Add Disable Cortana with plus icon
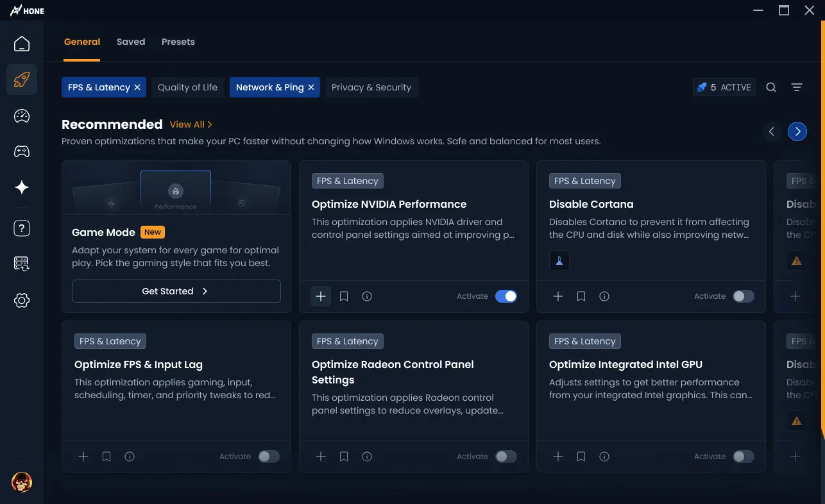 (x=558, y=296)
